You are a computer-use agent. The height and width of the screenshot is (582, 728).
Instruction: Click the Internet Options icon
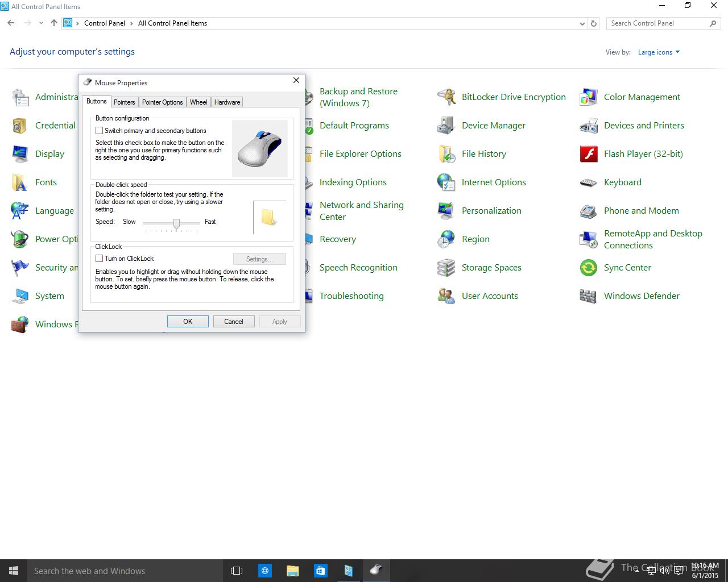point(446,182)
